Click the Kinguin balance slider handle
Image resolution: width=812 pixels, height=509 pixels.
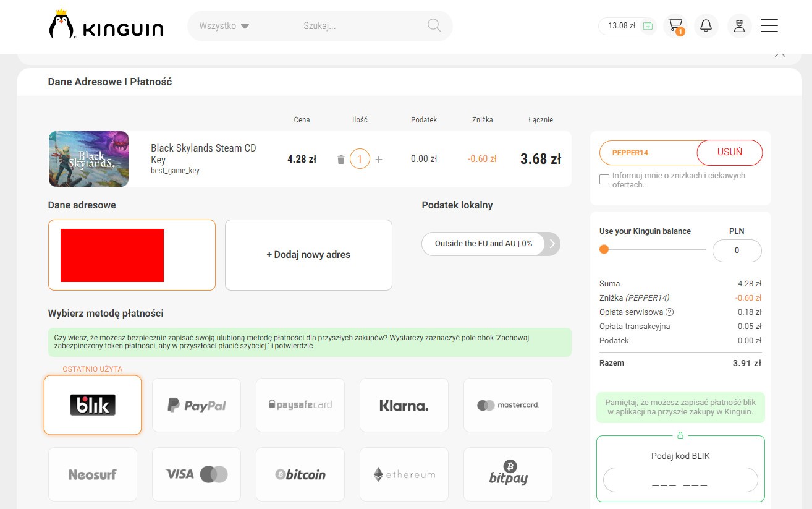coord(604,249)
